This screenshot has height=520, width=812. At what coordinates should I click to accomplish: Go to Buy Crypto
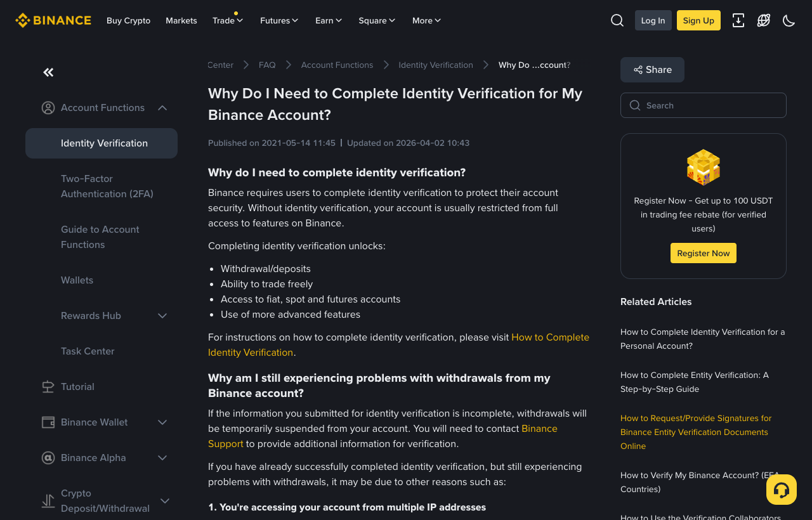coord(129,20)
